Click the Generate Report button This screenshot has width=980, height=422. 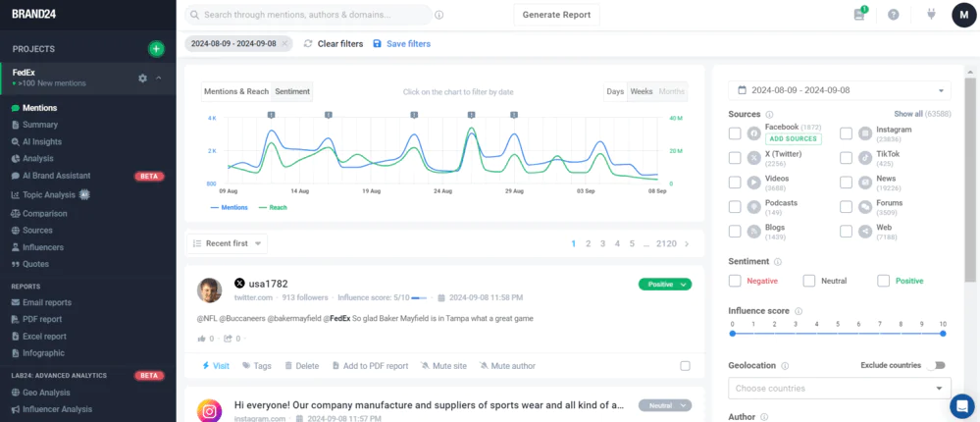pyautogui.click(x=556, y=15)
